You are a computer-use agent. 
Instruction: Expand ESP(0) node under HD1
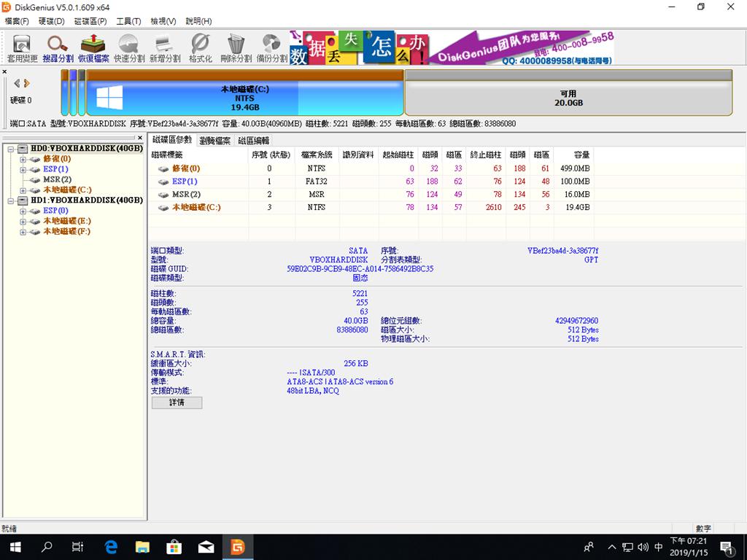pos(23,211)
